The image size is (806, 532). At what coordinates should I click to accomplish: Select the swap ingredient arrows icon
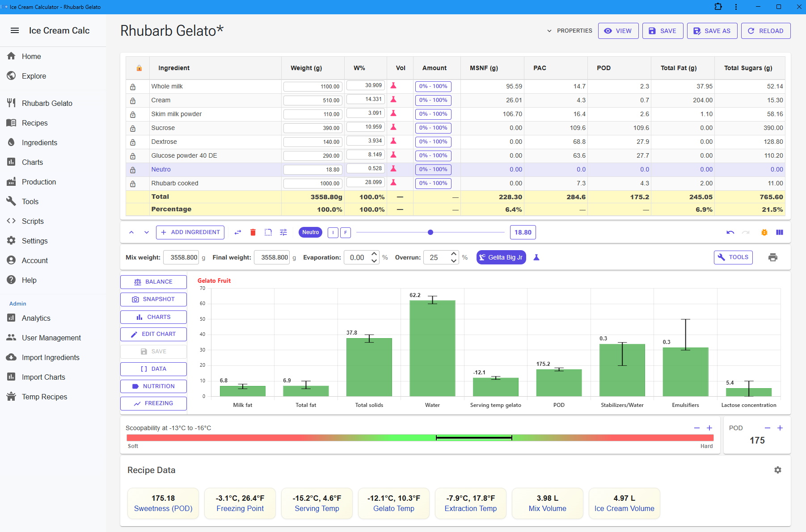[238, 232]
